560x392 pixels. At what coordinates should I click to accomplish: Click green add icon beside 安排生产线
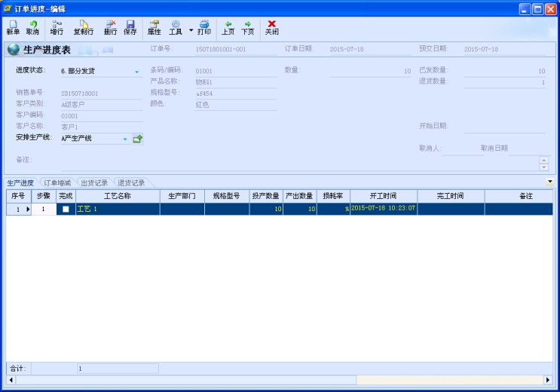point(138,139)
